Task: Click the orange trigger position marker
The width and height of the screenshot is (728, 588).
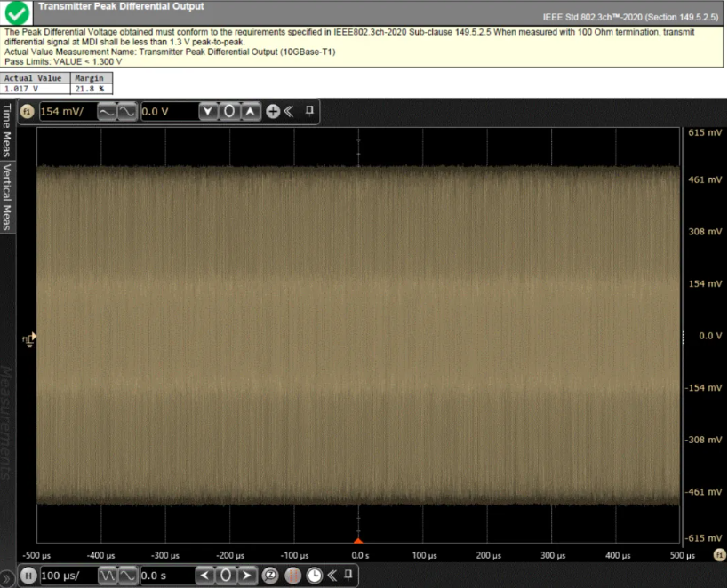Action: pyautogui.click(x=358, y=539)
